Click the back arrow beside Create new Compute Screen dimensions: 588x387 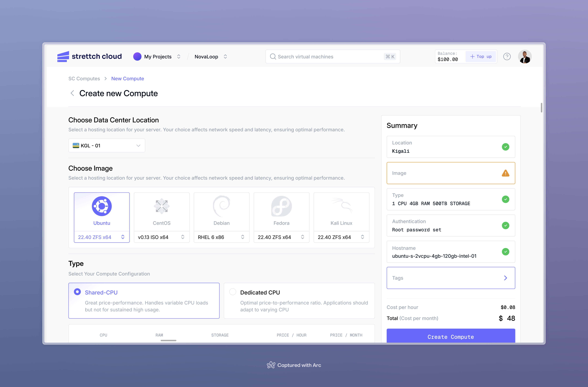72,93
